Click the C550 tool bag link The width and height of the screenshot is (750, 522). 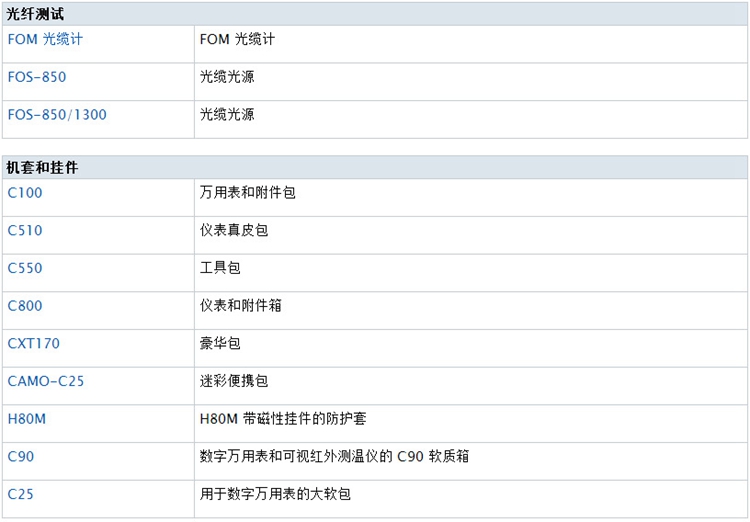(x=25, y=268)
